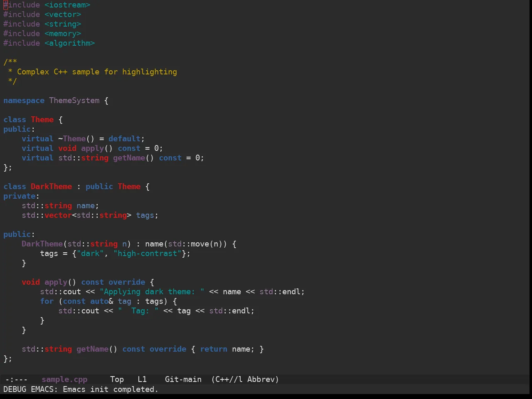Click the 'default' keyword
The height and width of the screenshot is (399, 532).
coord(124,139)
